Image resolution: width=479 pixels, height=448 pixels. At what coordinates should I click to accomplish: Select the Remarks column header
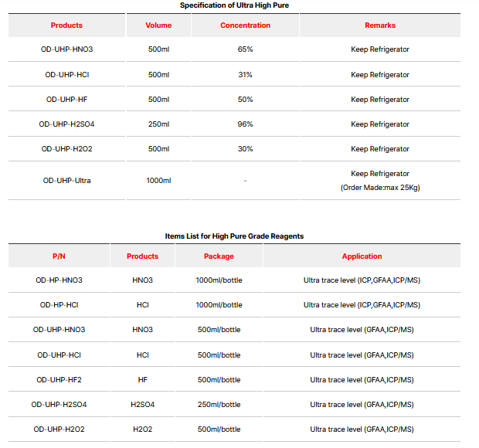coord(379,25)
